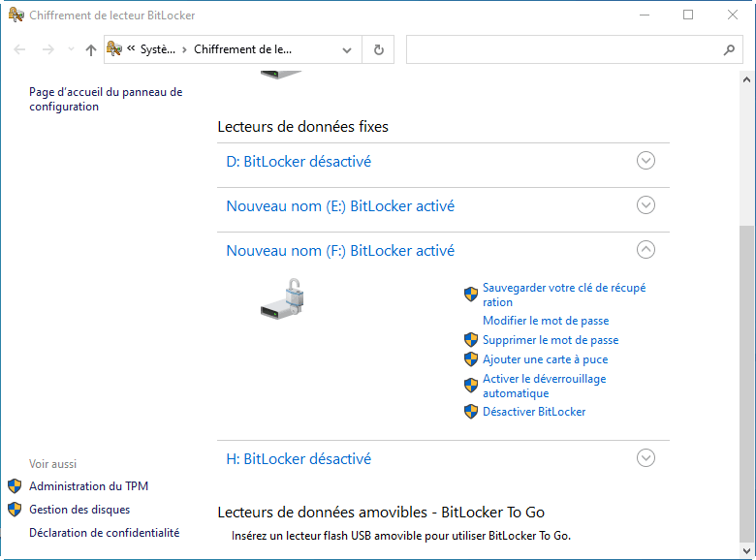Click the unlocked drive icon for F:
The image size is (756, 560).
click(283, 298)
